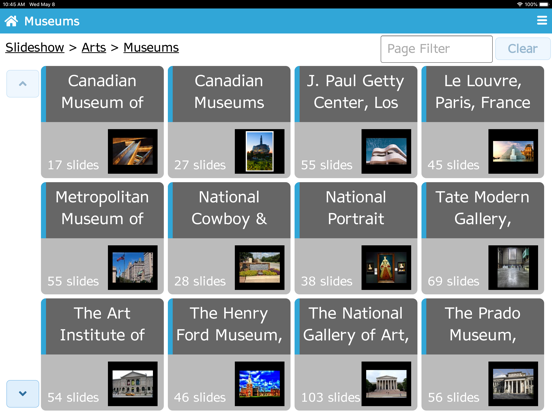Select J. Paul Getty Center thumbnail
The image size is (552, 414).
click(386, 151)
